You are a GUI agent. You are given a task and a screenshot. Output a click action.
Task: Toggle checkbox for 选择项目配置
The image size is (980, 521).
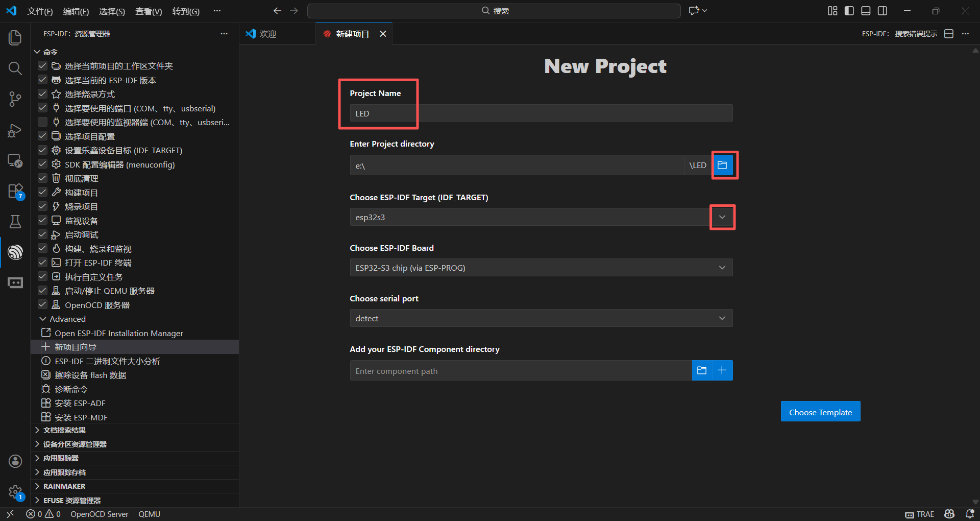tap(43, 136)
